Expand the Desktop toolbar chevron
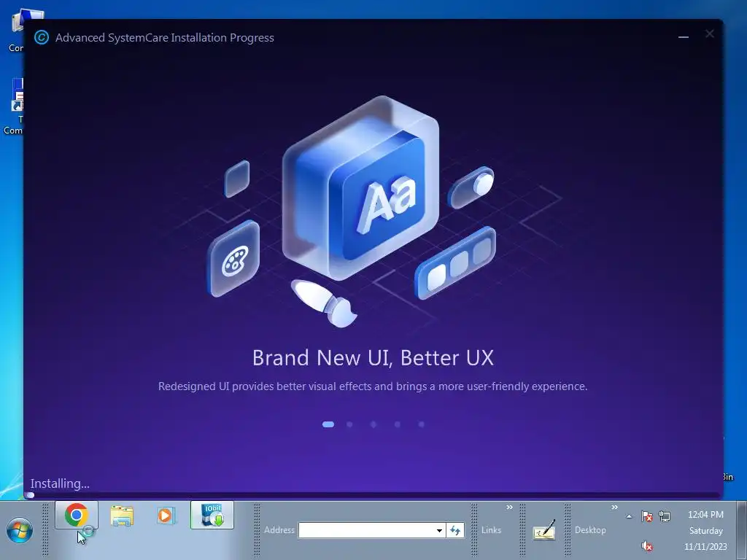The height and width of the screenshot is (560, 747). 614,507
